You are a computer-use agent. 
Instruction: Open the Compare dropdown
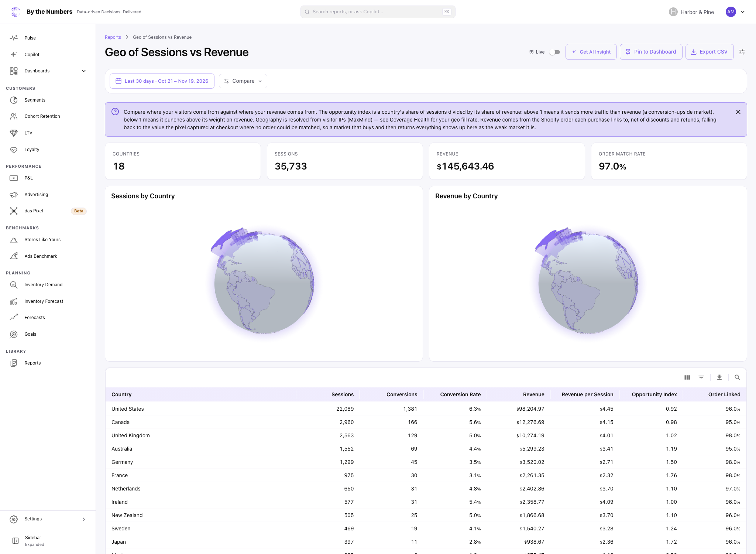(x=243, y=81)
